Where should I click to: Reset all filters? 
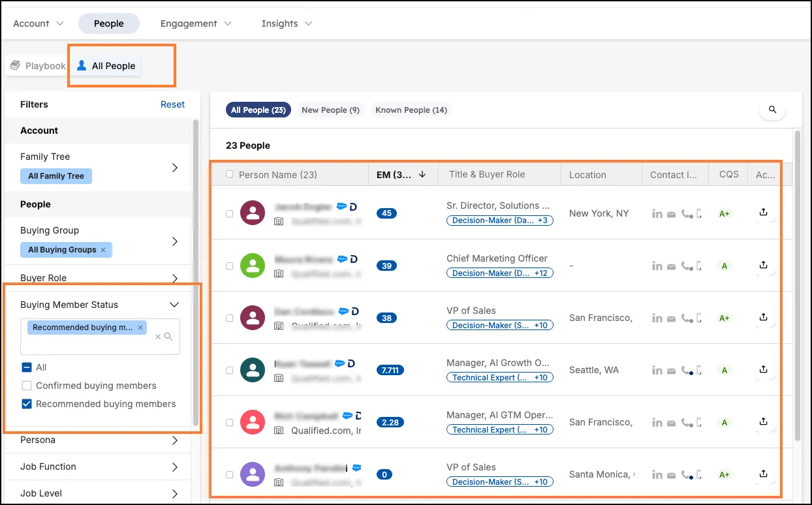172,104
